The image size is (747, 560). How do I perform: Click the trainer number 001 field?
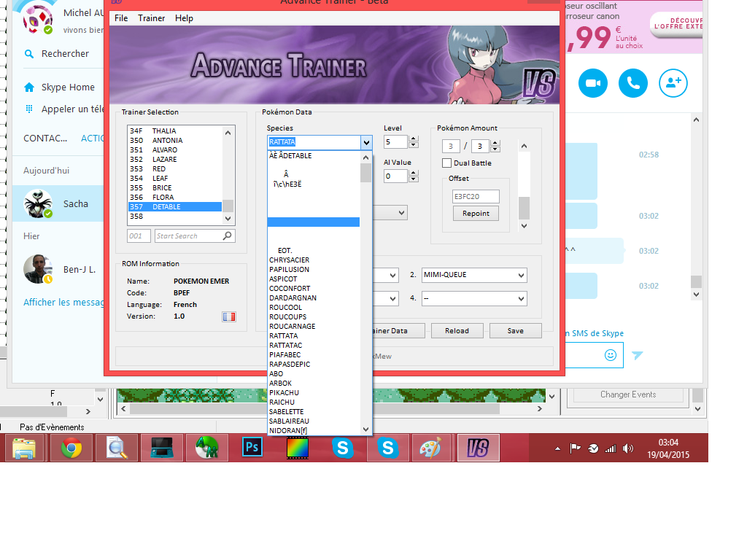pyautogui.click(x=139, y=236)
